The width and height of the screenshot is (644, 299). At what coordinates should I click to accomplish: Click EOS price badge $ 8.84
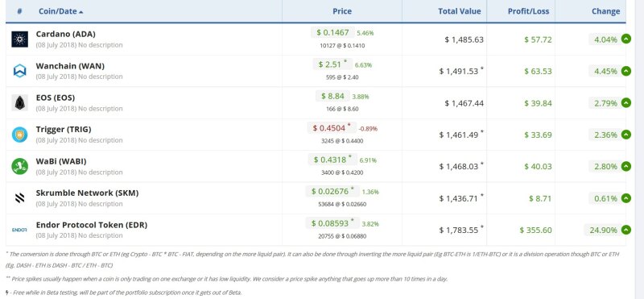pos(332,96)
